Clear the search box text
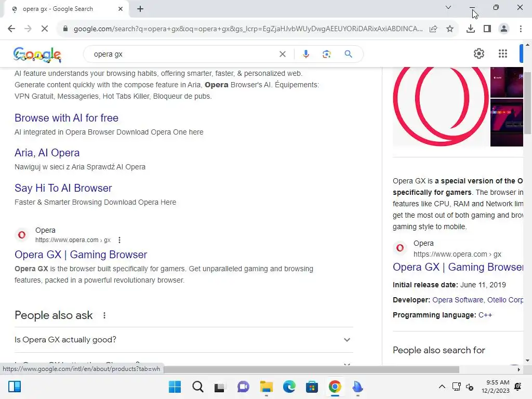Image resolution: width=532 pixels, height=399 pixels. 282,54
